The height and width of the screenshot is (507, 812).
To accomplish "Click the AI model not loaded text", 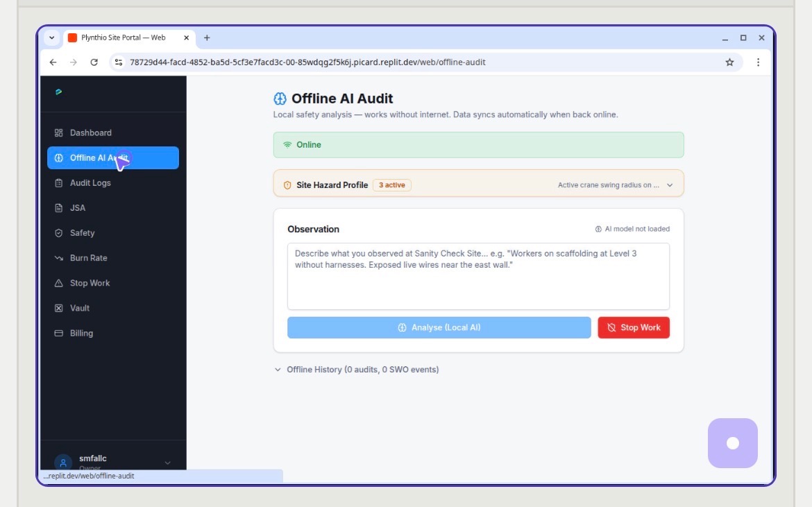I will click(x=637, y=229).
